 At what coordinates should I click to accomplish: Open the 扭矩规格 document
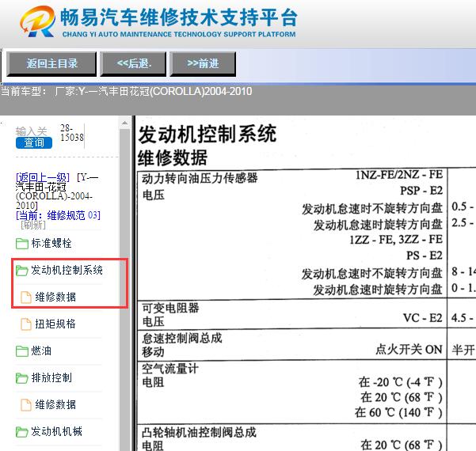click(55, 324)
